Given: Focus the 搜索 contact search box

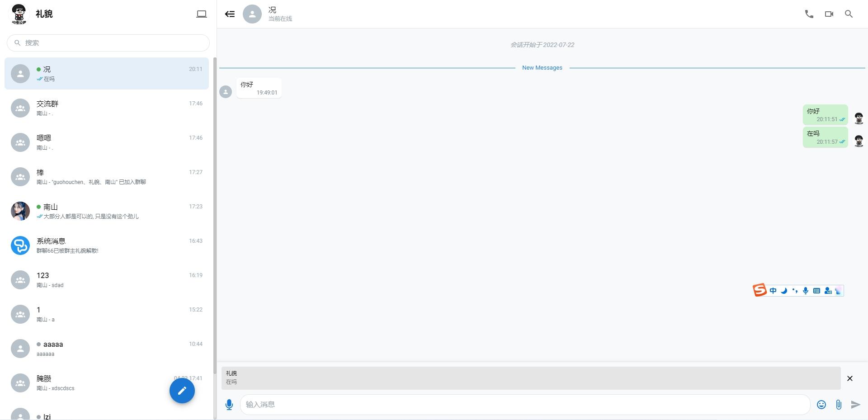Looking at the screenshot, I should [108, 43].
